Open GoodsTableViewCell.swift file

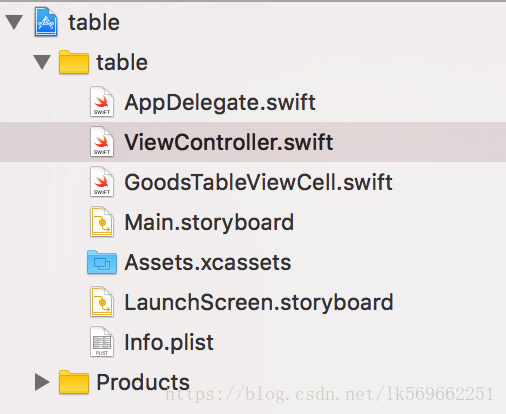tap(258, 182)
